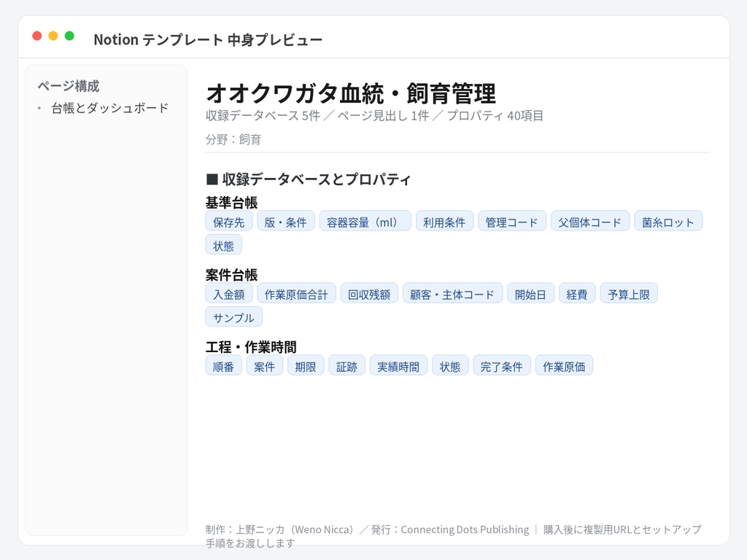
Task: Select the 利用条件 property tag
Action: (x=444, y=221)
